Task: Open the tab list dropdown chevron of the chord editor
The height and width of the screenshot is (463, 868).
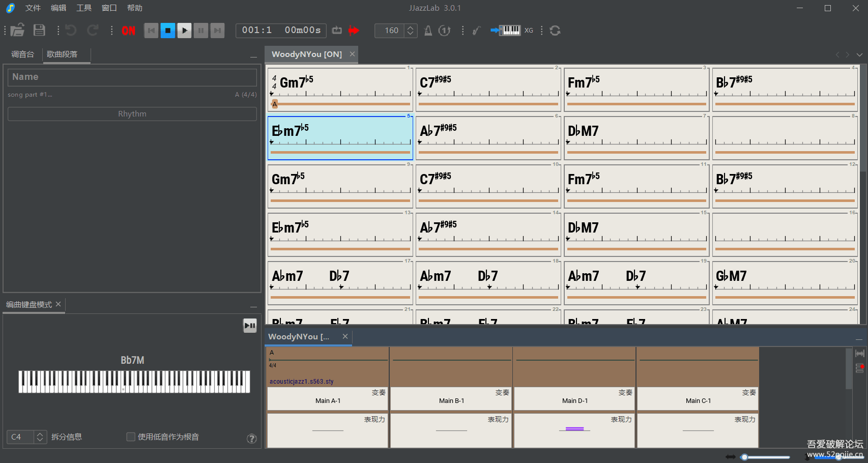Action: [x=859, y=54]
